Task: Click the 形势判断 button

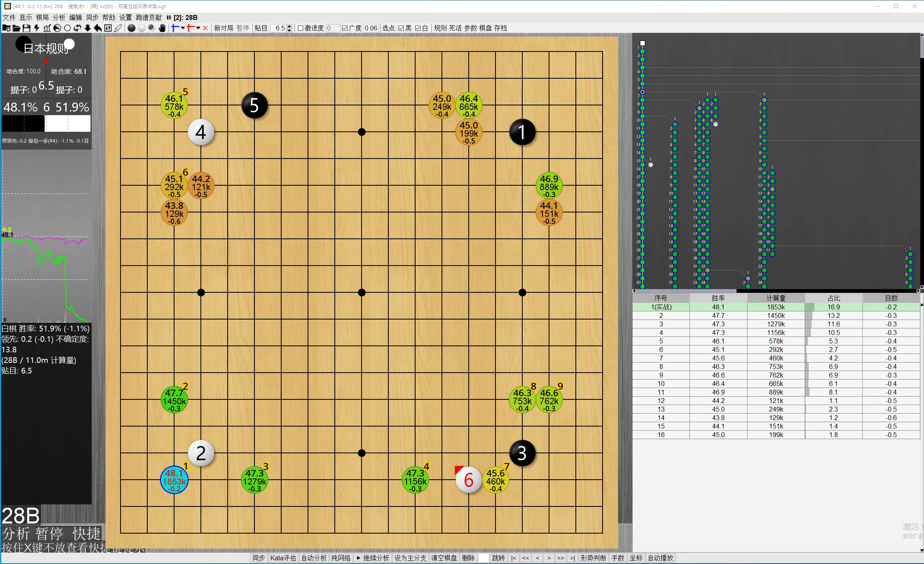Action: (593, 558)
